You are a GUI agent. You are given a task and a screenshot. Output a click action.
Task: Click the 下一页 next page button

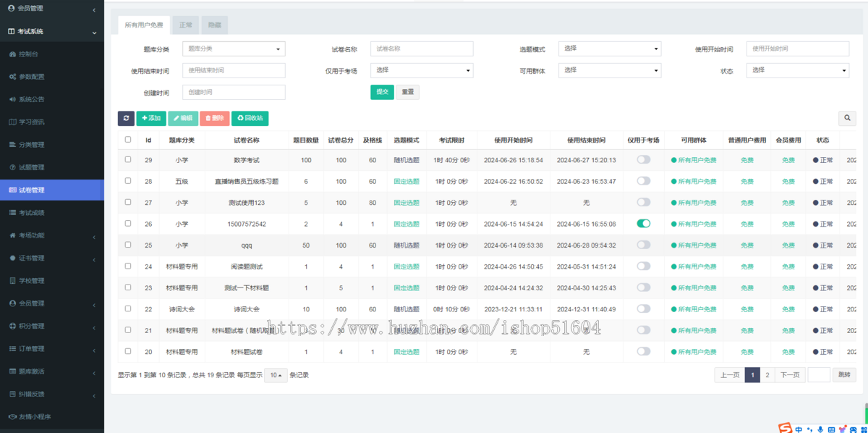(x=790, y=375)
